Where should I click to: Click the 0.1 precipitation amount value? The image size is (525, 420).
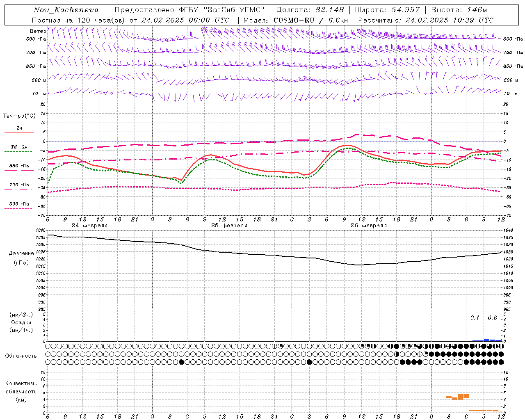[475, 318]
